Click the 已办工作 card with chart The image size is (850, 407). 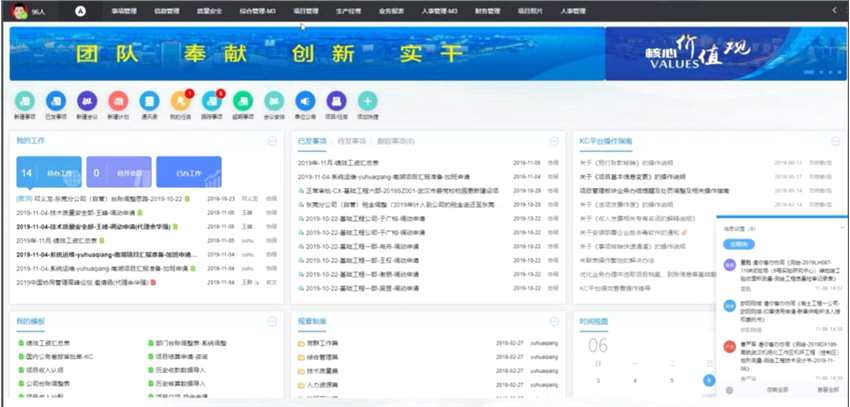click(x=189, y=172)
